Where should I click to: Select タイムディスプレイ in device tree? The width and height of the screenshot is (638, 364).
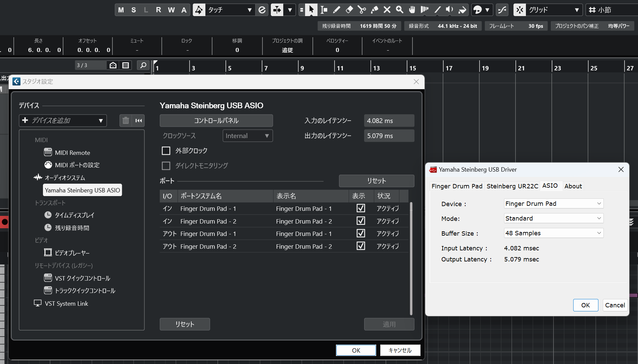point(75,215)
